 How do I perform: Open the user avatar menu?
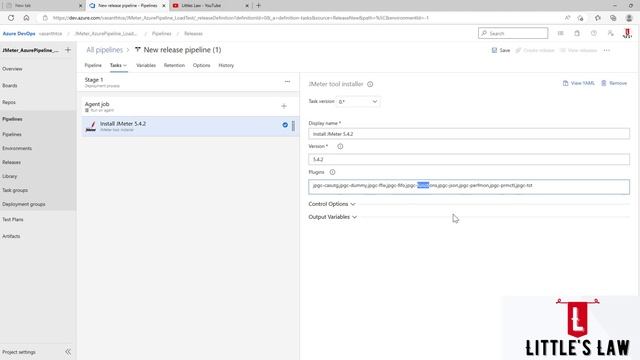(627, 33)
